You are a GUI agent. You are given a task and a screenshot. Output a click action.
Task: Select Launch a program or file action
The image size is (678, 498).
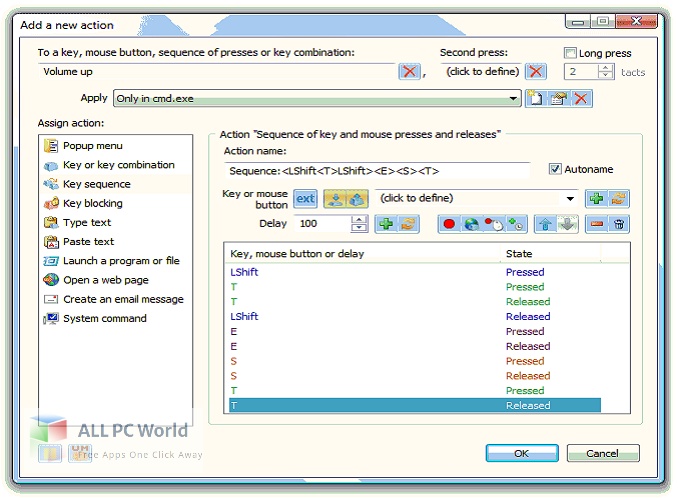[x=115, y=261]
